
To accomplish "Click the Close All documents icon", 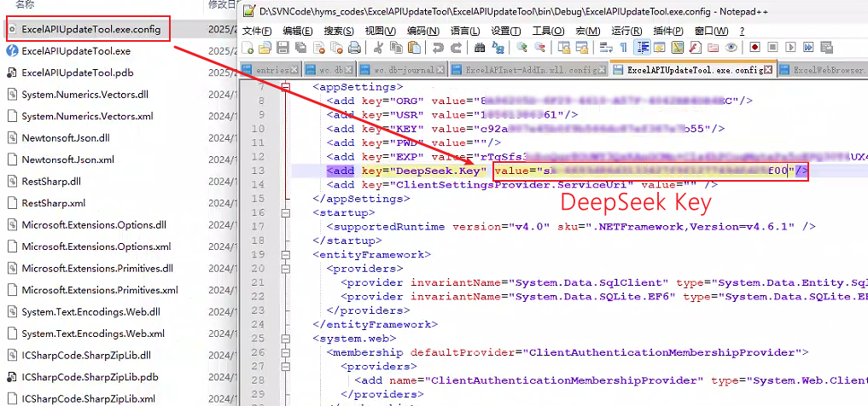I will 336,48.
